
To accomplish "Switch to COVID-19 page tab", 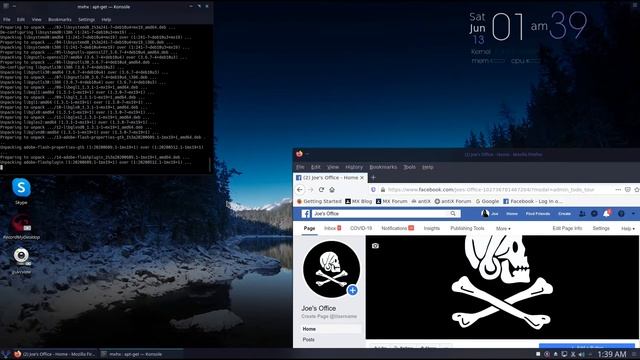I will click(x=361, y=228).
